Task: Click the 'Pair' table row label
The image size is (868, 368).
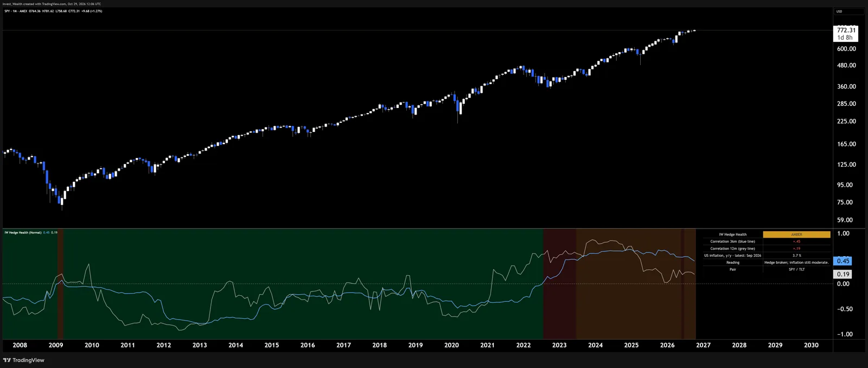Action: (732, 270)
